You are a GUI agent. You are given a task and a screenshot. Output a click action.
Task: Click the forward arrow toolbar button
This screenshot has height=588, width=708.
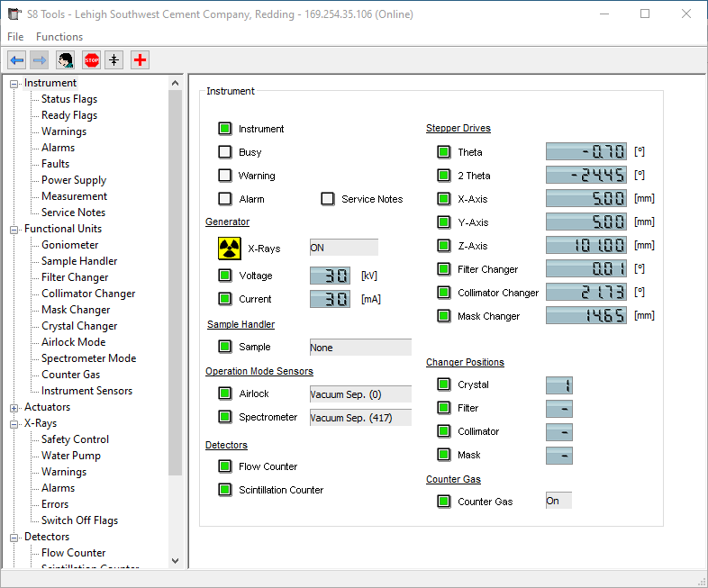40,60
